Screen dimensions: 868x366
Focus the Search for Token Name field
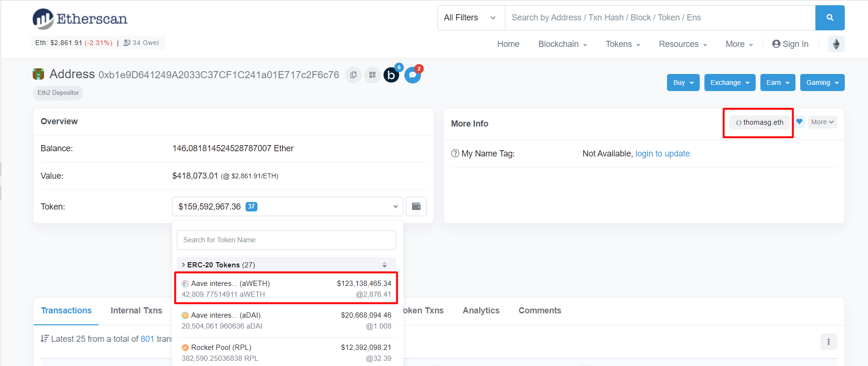(x=286, y=240)
